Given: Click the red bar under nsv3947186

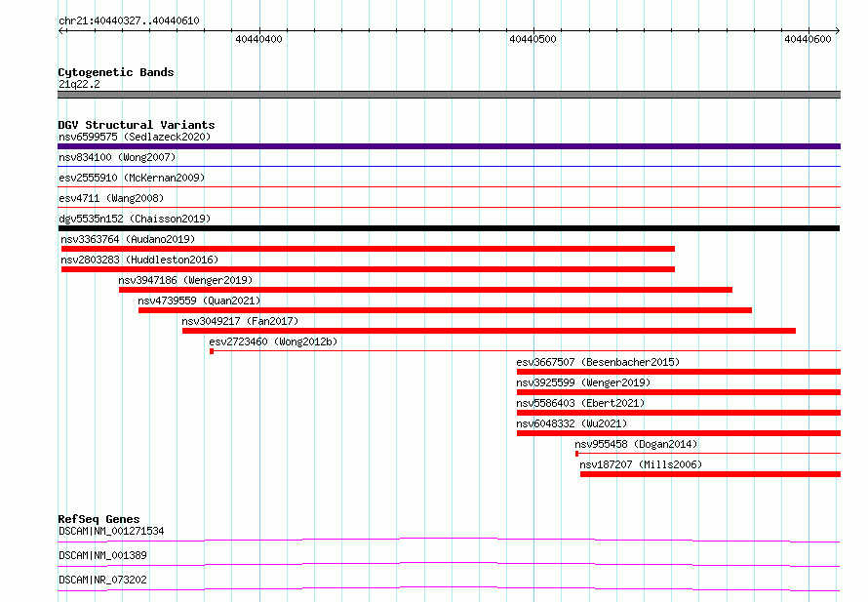Looking at the screenshot, I should pyautogui.click(x=425, y=290).
